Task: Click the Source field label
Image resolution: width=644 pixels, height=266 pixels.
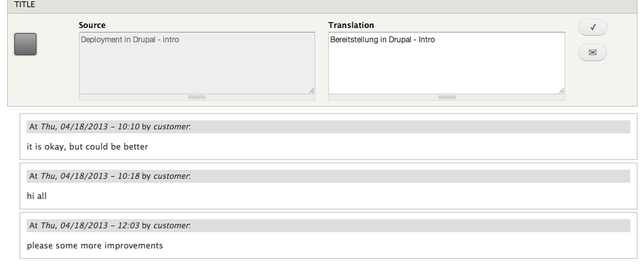Action: tap(92, 25)
